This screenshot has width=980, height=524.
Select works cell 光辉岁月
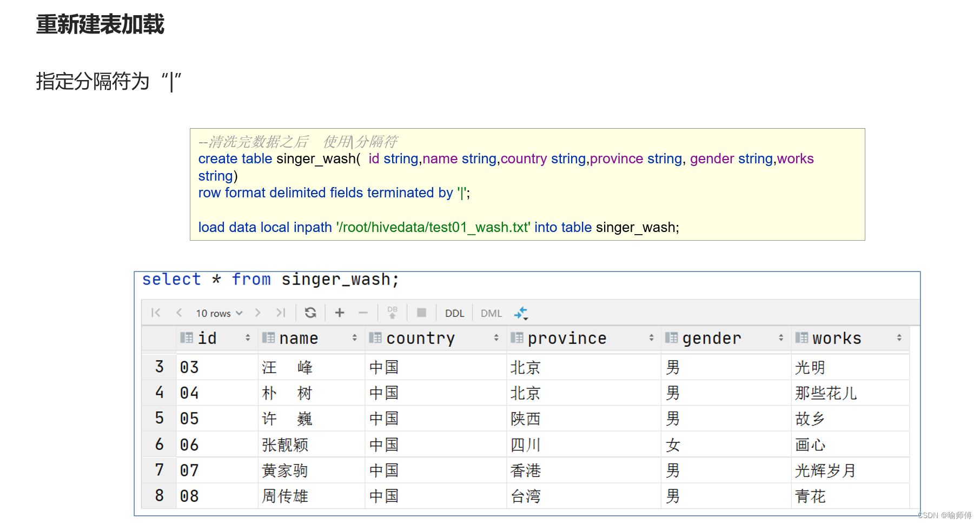point(850,470)
